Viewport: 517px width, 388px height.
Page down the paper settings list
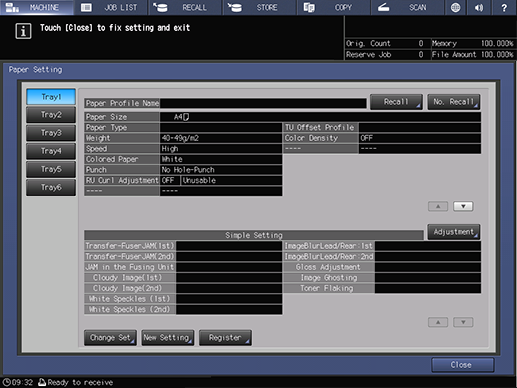[x=463, y=206]
